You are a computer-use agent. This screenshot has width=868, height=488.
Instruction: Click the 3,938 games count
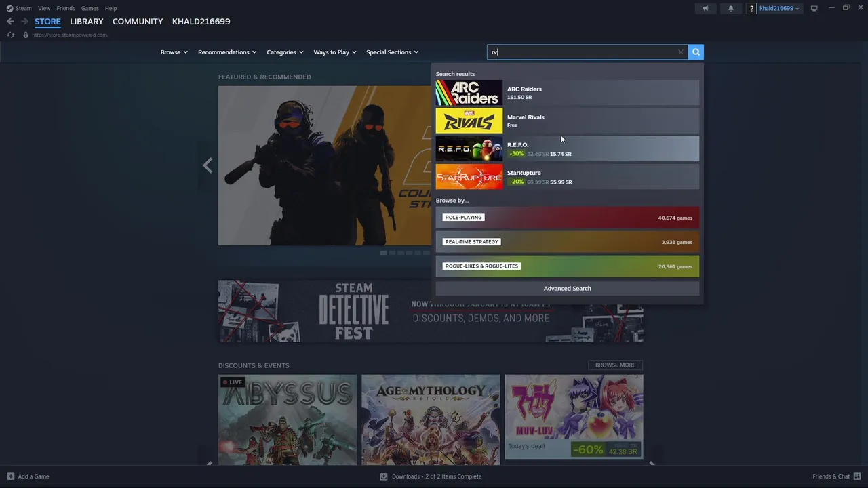[677, 242]
